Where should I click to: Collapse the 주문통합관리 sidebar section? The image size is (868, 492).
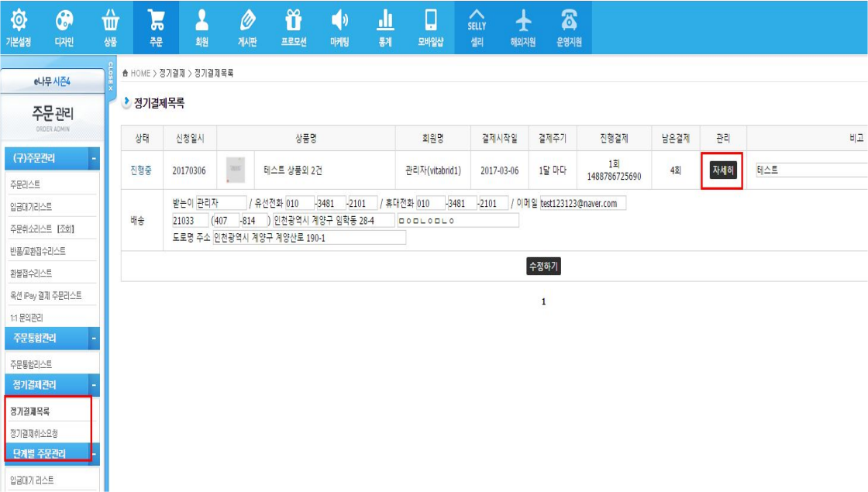(94, 339)
